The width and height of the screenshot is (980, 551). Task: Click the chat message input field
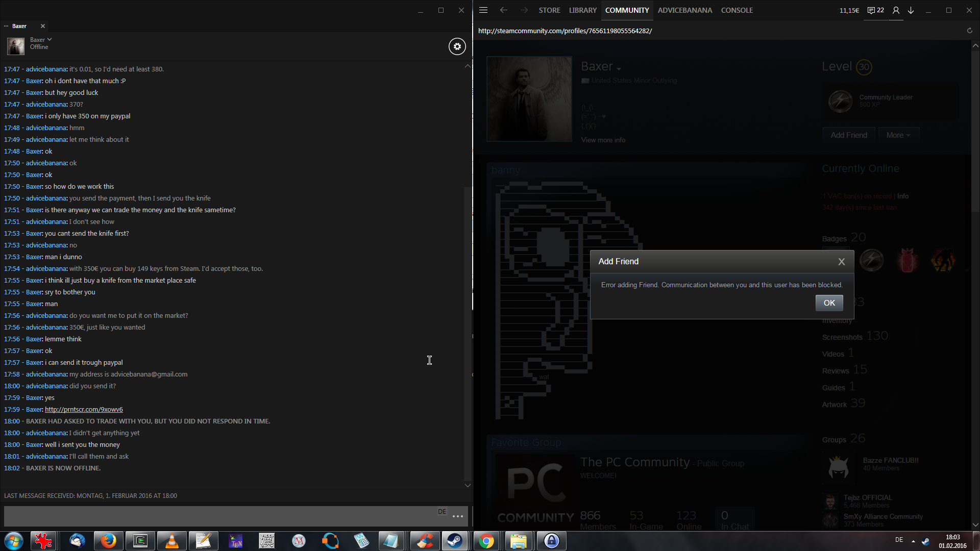point(219,516)
